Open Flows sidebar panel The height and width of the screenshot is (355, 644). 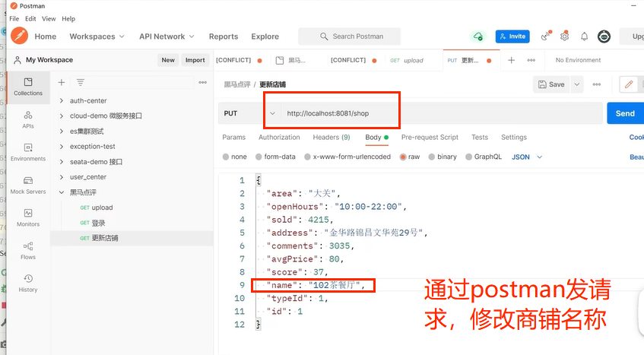click(28, 251)
